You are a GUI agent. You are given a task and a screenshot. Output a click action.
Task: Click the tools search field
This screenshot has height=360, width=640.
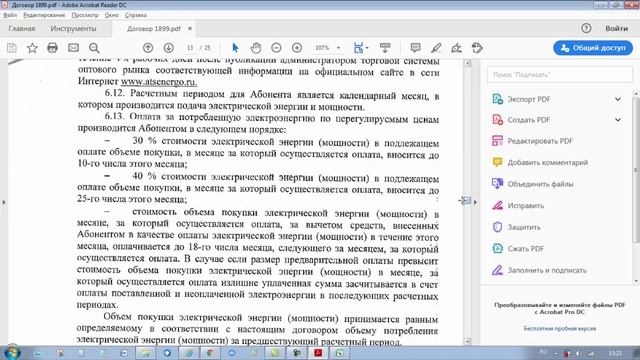tap(560, 75)
